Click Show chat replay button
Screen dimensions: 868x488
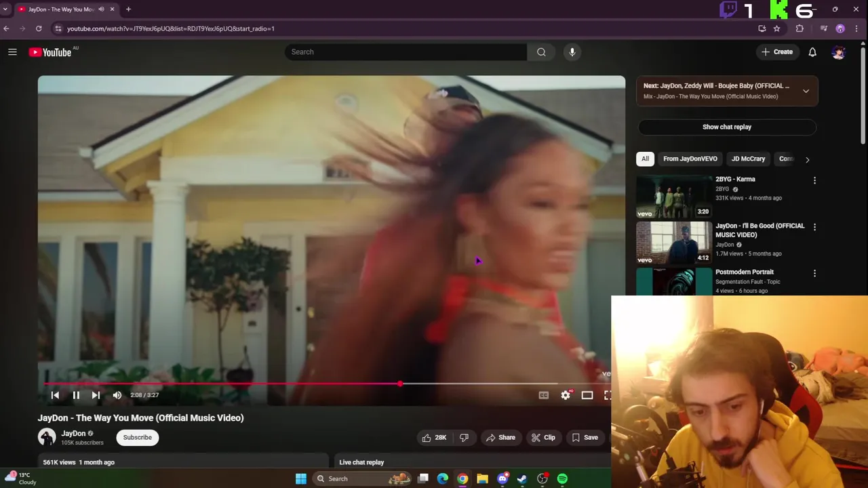click(x=727, y=127)
